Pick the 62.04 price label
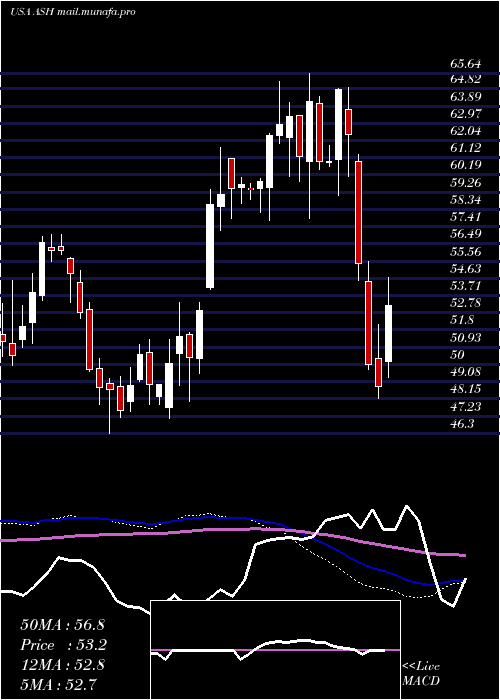 pos(466,131)
